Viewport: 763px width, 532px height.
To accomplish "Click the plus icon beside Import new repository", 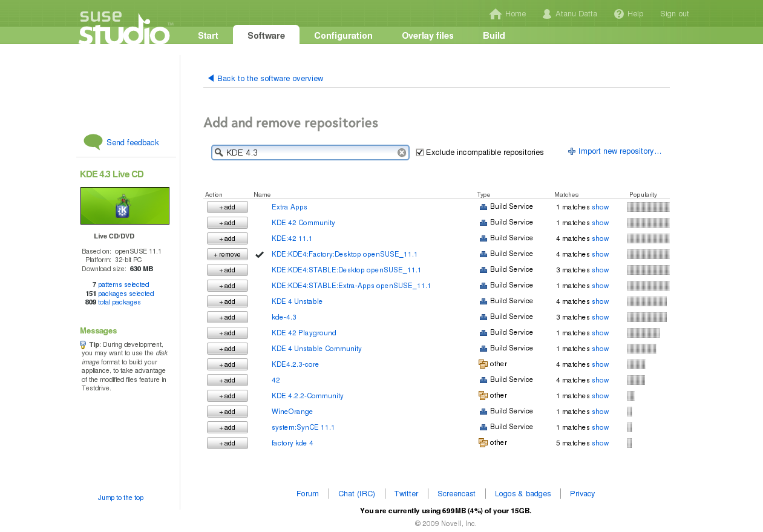I will coord(572,151).
